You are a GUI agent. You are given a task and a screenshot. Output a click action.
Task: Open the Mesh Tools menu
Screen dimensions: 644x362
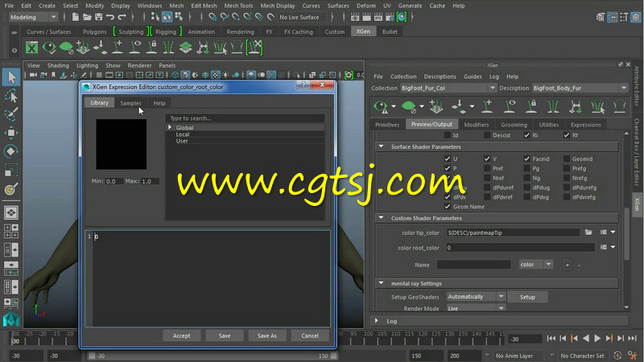[238, 6]
